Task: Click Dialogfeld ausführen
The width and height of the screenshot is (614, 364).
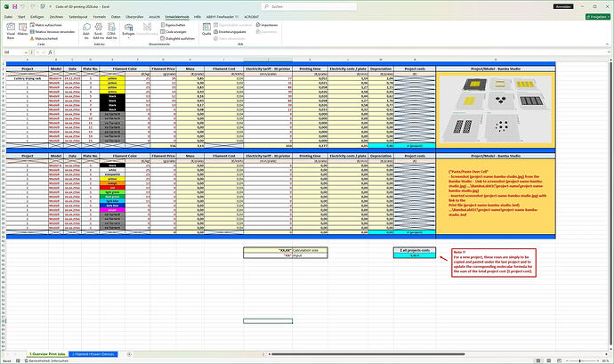Action: click(177, 38)
